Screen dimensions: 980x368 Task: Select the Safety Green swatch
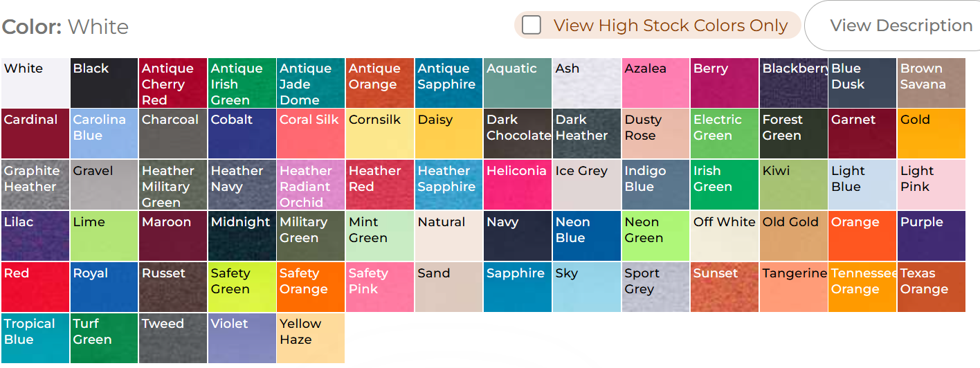tap(242, 287)
